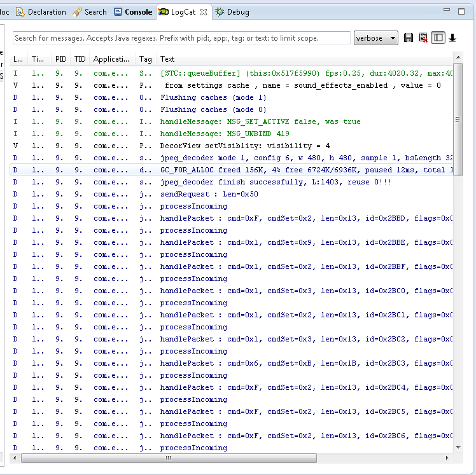Select the sound_effects_enabled log row
The width and height of the screenshot is (476, 475).
232,86
